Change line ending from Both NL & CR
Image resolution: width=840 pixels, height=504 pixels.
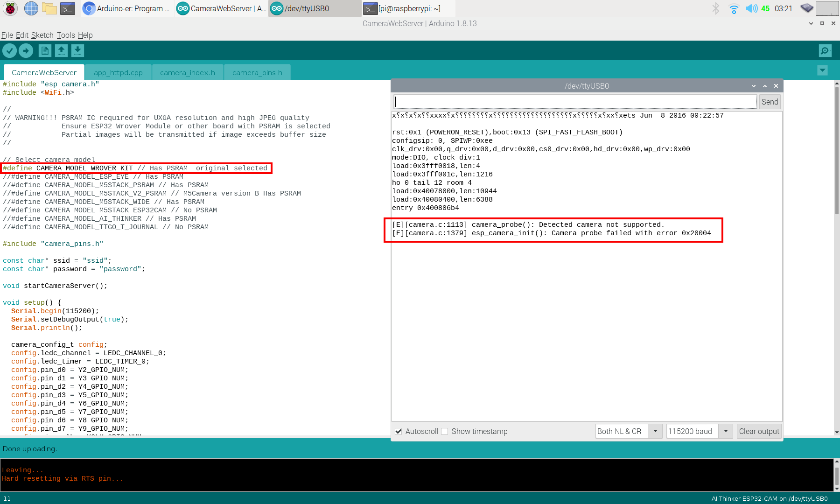pyautogui.click(x=656, y=431)
